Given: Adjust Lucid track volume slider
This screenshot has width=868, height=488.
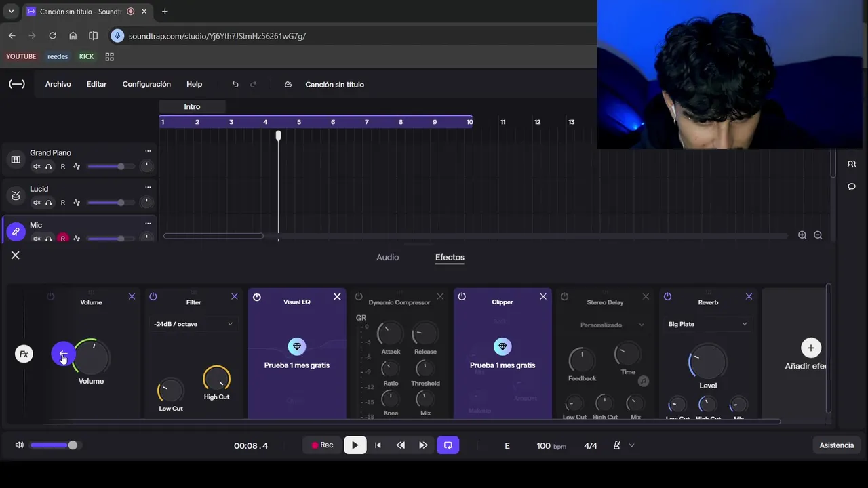Looking at the screenshot, I should (111, 203).
